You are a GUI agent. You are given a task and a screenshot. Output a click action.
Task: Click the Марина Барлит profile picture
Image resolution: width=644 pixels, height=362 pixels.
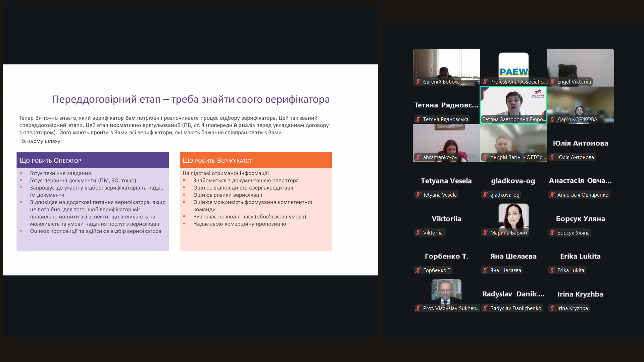click(x=513, y=216)
